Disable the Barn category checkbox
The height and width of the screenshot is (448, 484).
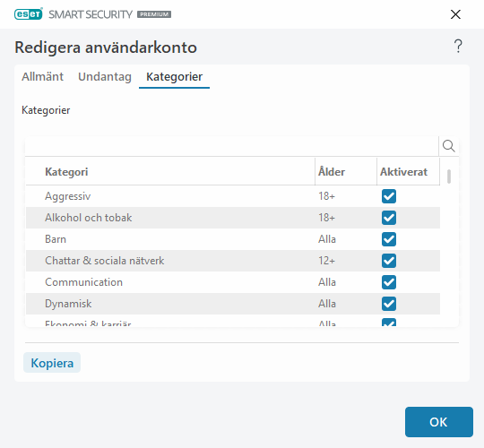tap(389, 239)
